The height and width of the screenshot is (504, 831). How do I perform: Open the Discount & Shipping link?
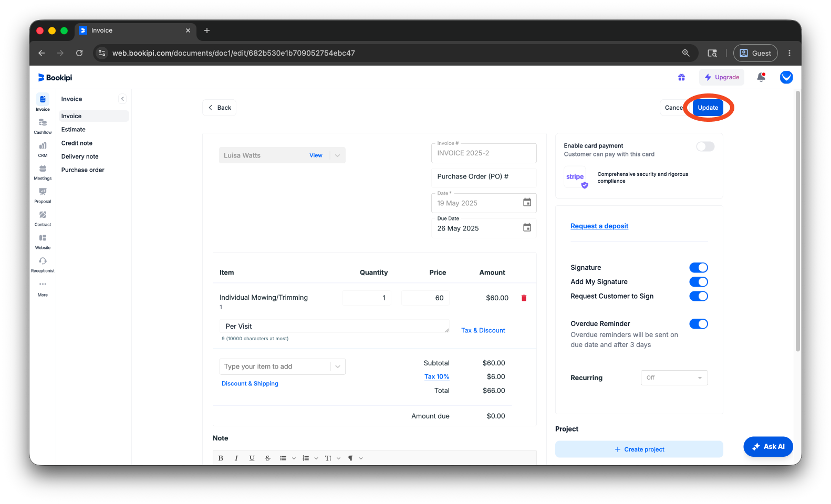[250, 384]
